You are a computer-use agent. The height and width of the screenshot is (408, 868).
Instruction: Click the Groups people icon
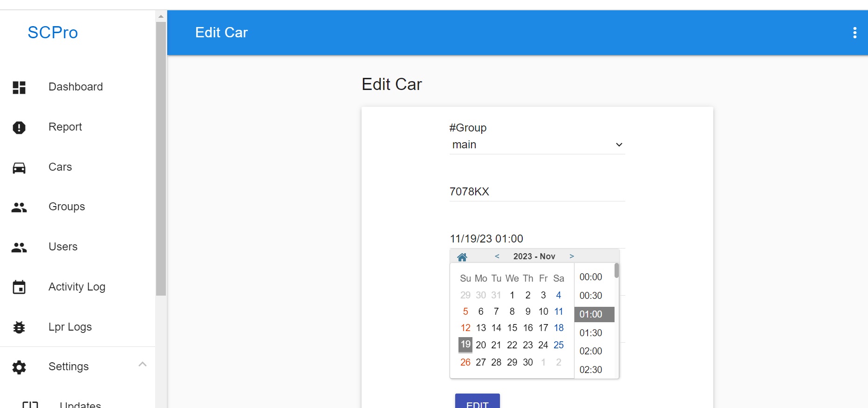coord(19,207)
